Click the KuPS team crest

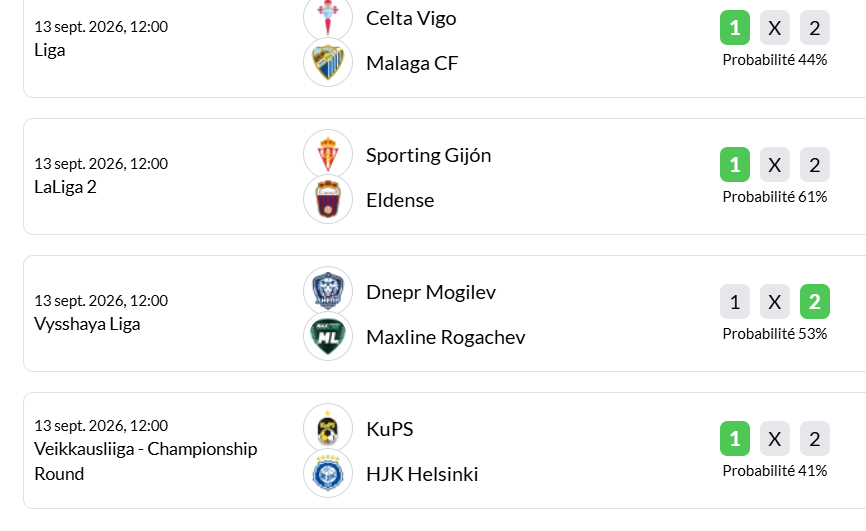coord(328,428)
